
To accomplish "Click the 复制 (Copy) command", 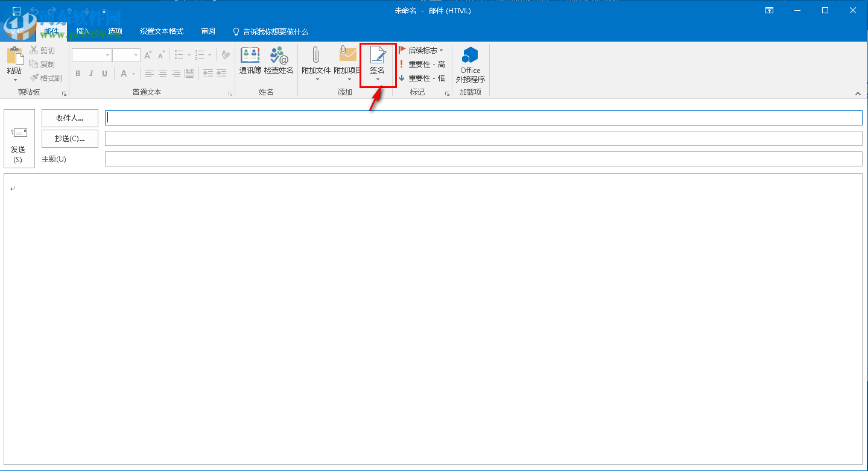I will [x=42, y=64].
